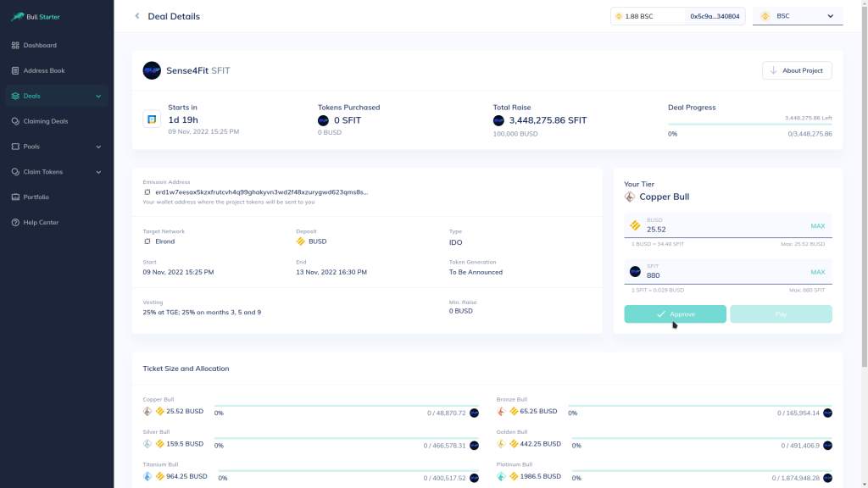The height and width of the screenshot is (488, 868).
Task: Click the Help Center question icon
Action: tap(15, 223)
